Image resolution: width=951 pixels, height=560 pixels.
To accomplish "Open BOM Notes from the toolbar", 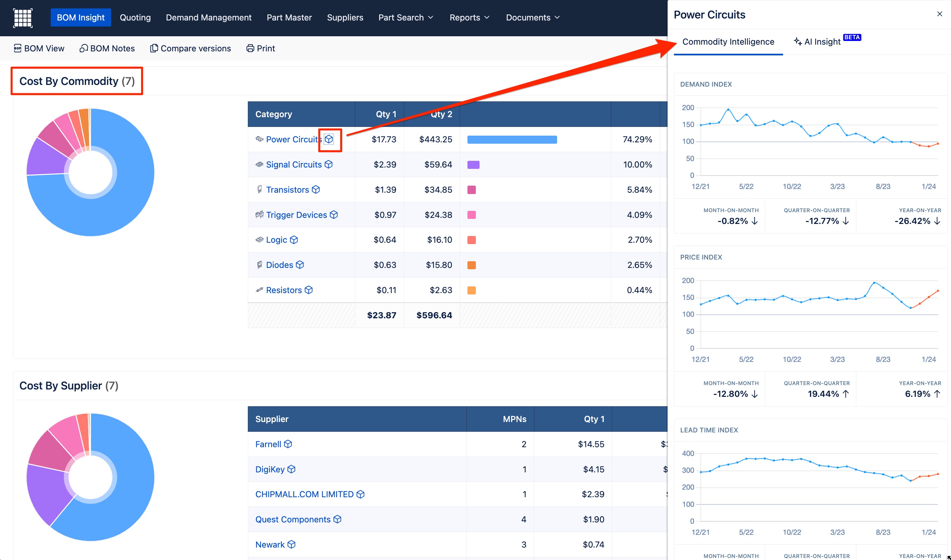I will pyautogui.click(x=107, y=48).
